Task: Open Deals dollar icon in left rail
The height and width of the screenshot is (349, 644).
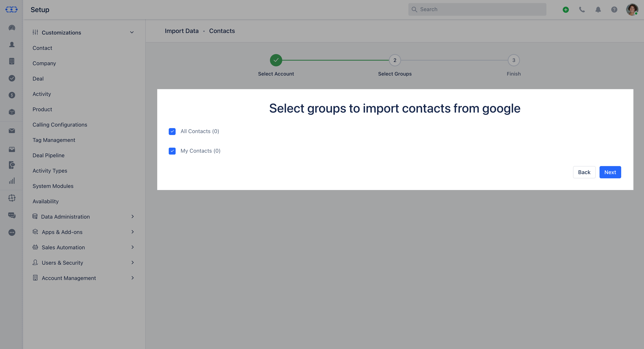Action: tap(12, 95)
